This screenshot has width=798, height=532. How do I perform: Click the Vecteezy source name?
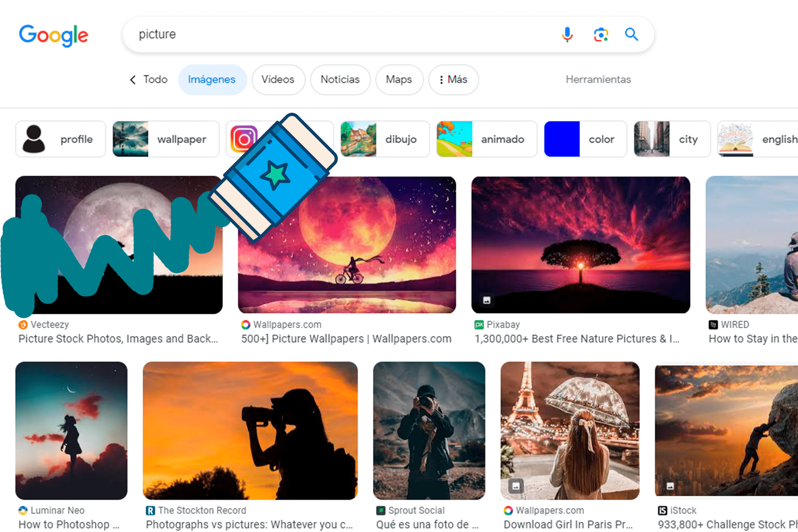click(50, 325)
